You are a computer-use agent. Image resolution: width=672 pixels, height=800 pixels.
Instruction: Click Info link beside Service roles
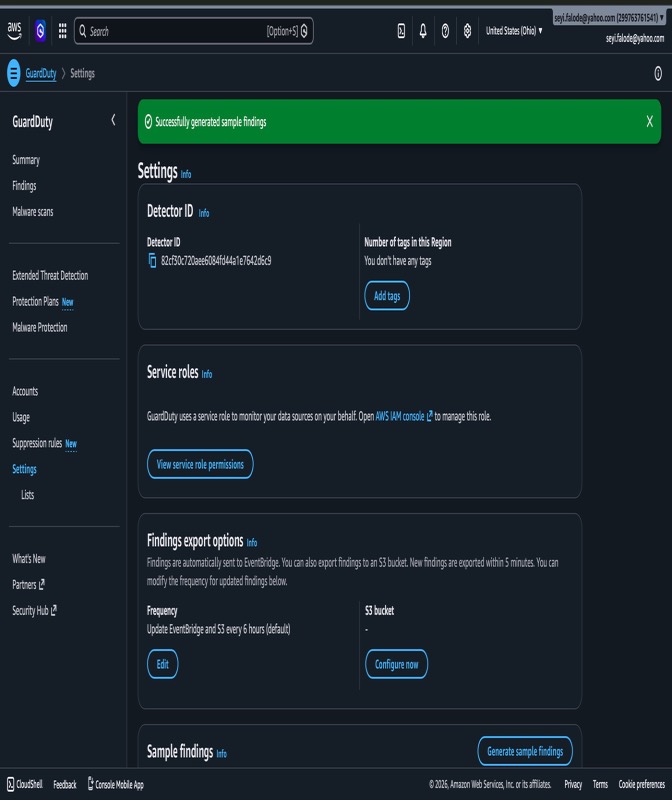point(207,374)
